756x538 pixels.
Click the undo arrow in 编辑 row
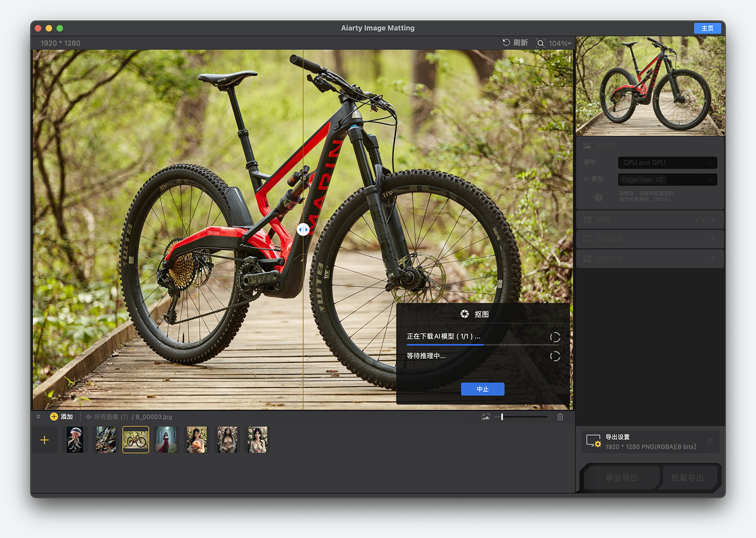click(699, 220)
